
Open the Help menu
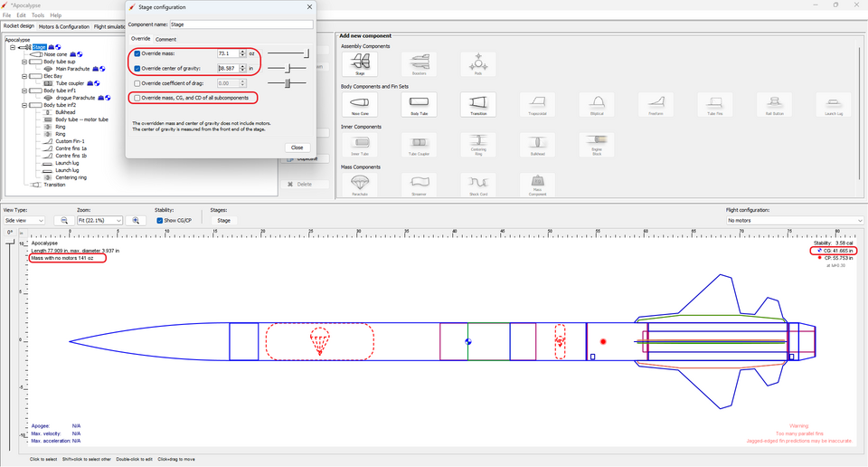[x=56, y=15]
